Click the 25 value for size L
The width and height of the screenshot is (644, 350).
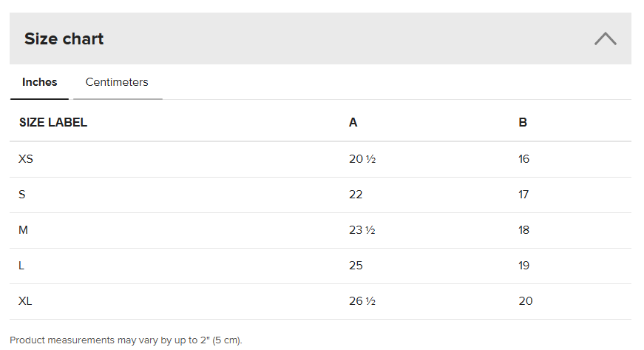pyautogui.click(x=356, y=266)
